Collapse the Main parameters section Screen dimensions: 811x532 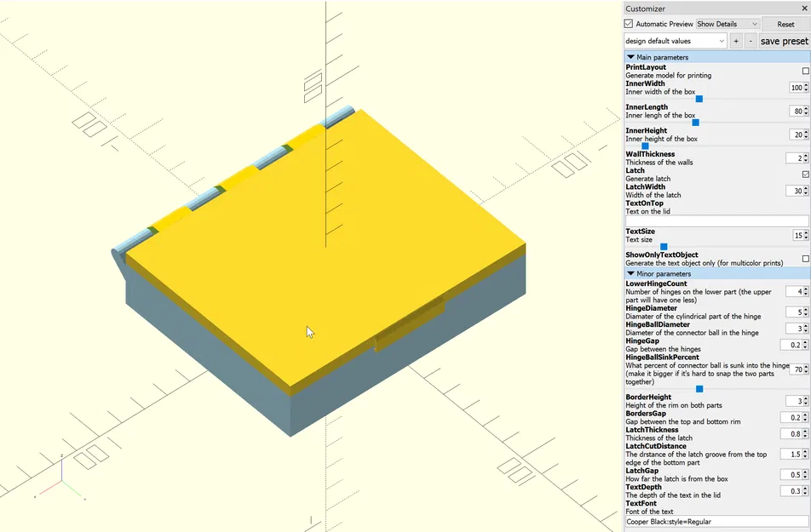click(630, 56)
